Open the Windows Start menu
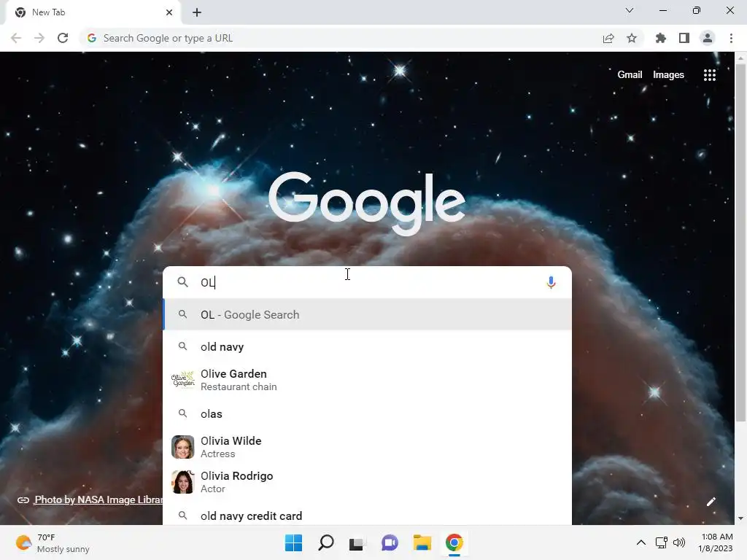747x560 pixels. [293, 542]
